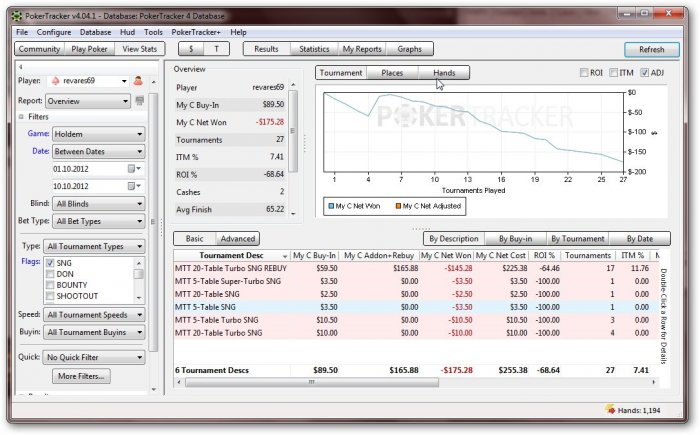Switch to the Community tab
700x435 pixels.
(39, 49)
